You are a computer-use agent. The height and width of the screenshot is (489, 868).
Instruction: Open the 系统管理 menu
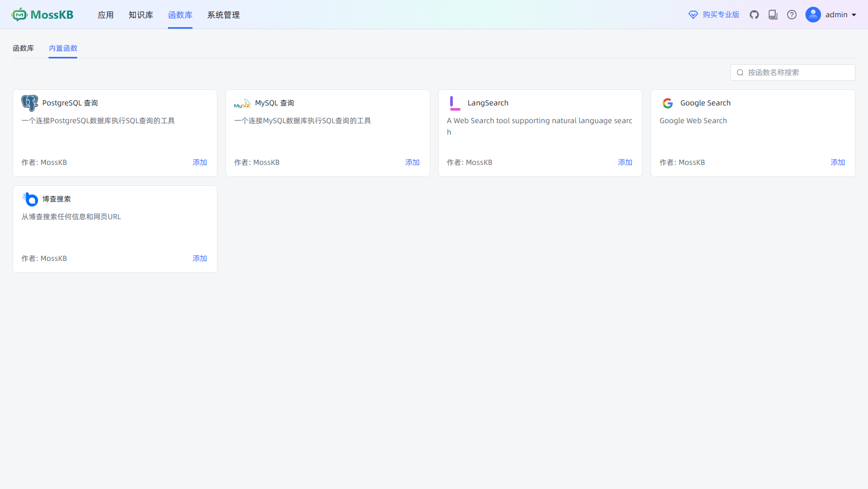coord(224,15)
